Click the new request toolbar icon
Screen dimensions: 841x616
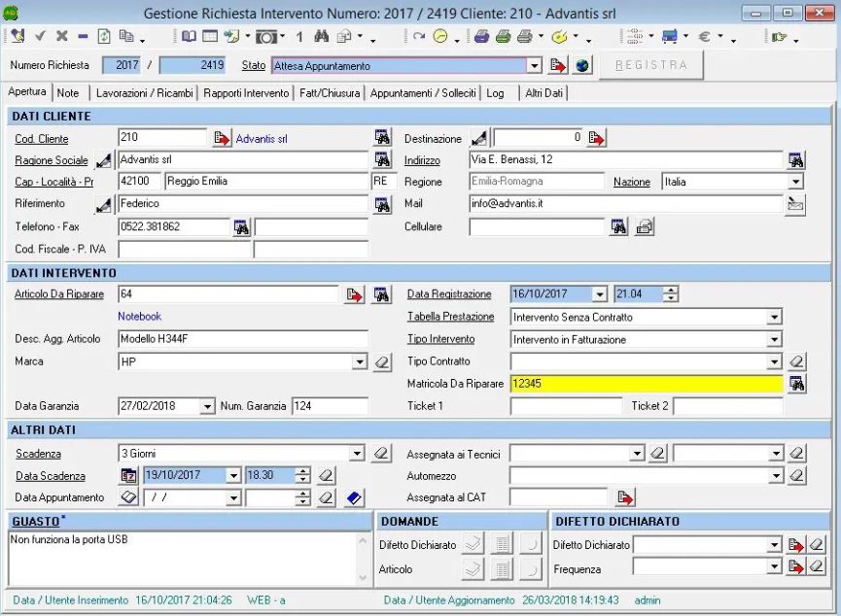tap(18, 37)
